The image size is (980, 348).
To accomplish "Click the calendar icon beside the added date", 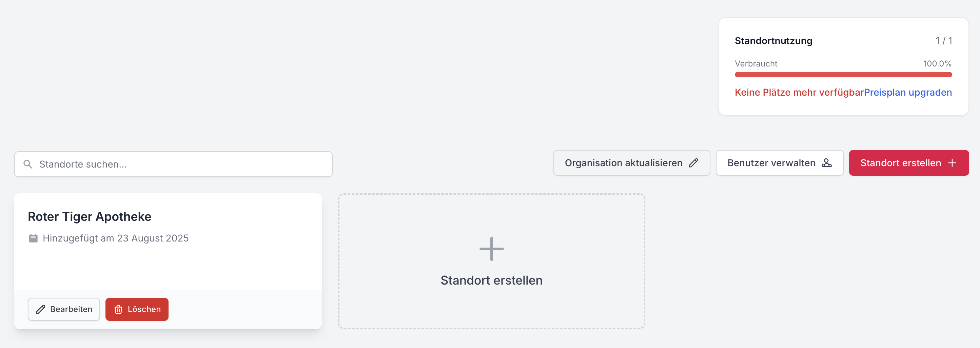I will (33, 238).
